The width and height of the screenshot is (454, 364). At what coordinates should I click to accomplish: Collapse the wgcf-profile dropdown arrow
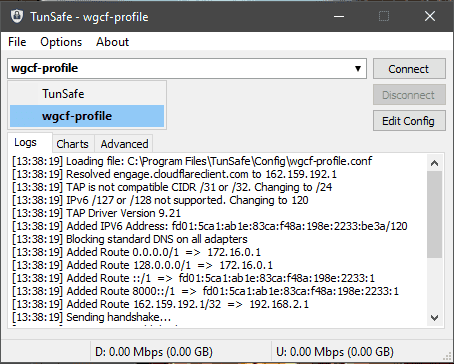(358, 69)
